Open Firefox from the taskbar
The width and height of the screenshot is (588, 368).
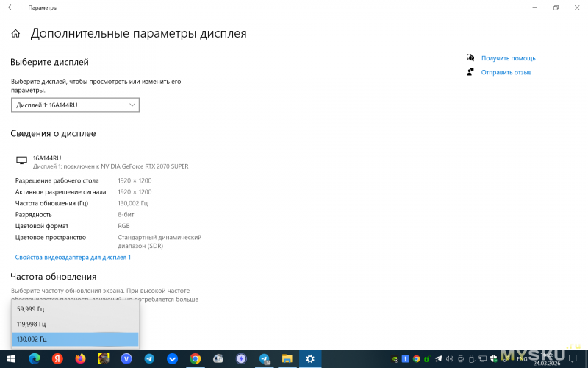79,358
